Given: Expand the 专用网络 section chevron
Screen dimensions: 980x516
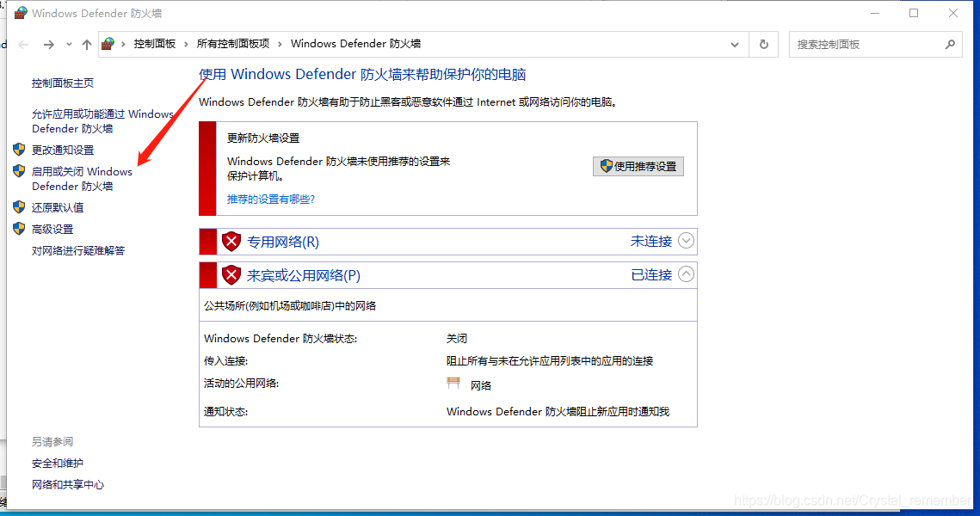Looking at the screenshot, I should [x=686, y=241].
